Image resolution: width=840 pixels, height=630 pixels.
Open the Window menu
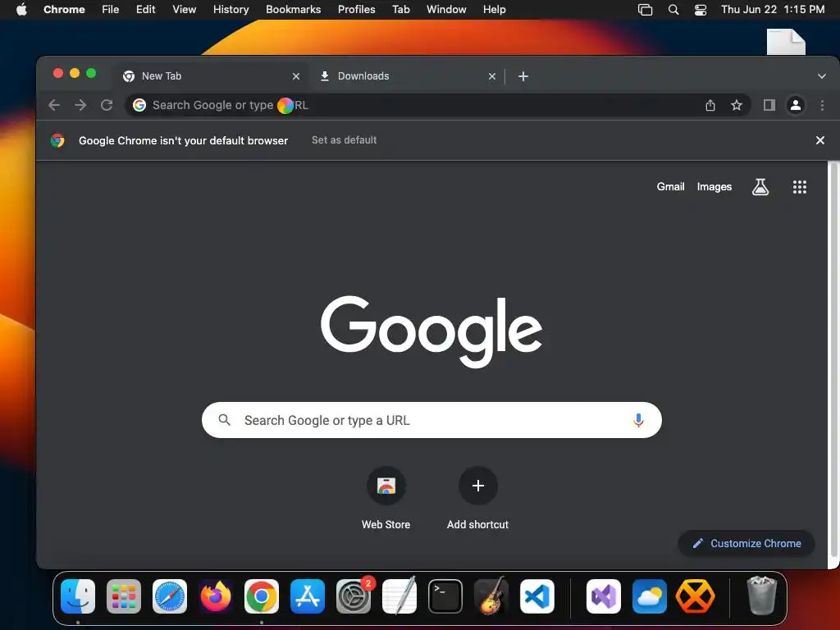pos(446,9)
